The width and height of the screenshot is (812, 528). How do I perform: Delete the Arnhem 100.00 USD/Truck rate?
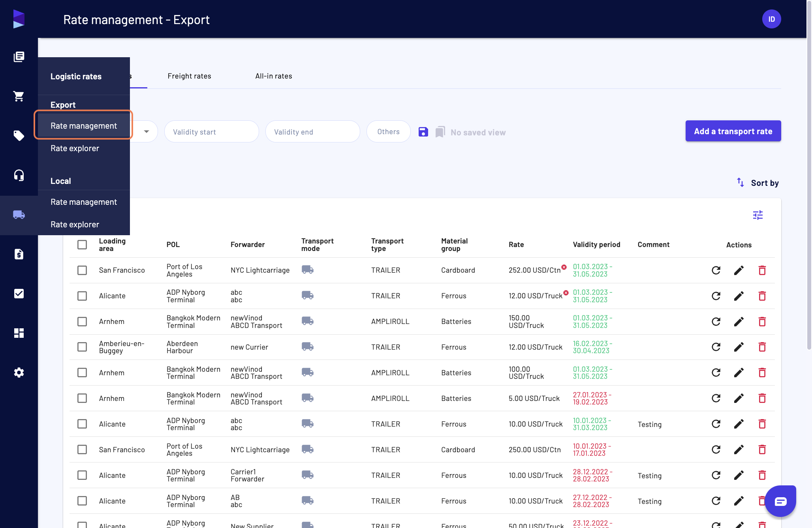[762, 373]
